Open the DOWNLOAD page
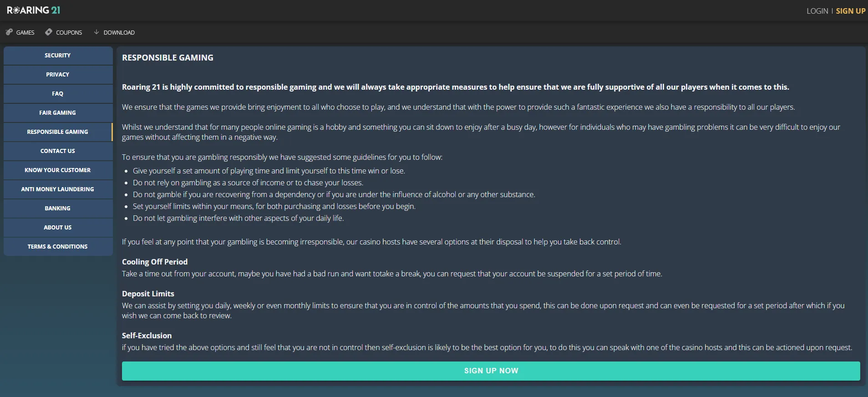 pos(119,32)
